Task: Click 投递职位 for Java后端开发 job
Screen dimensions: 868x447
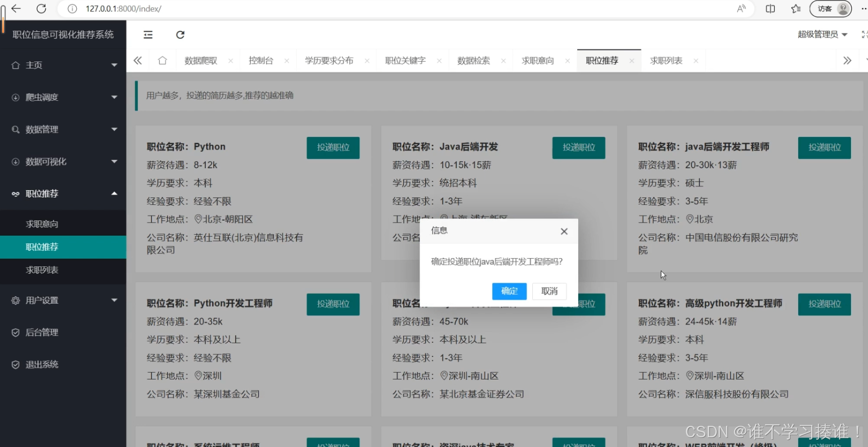Action: tap(579, 147)
